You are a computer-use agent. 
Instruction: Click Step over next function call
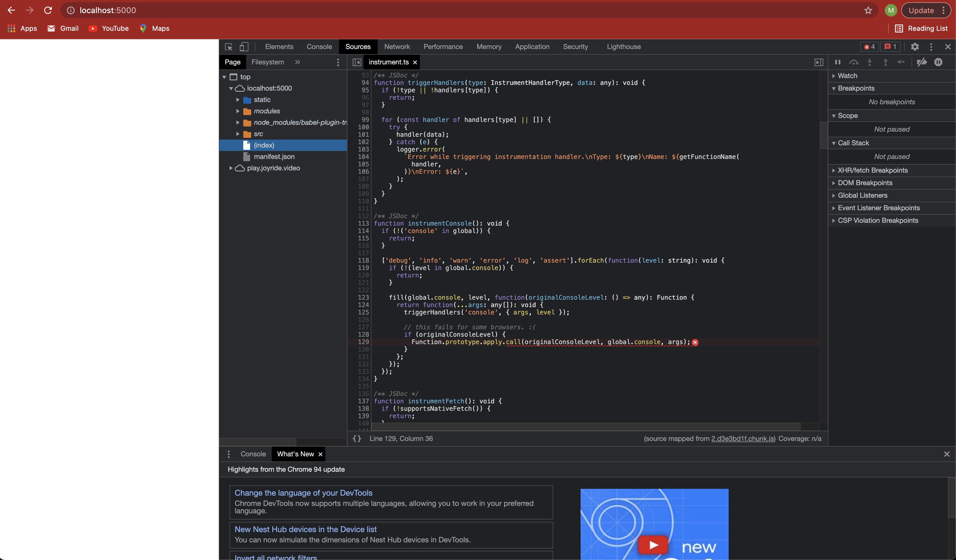click(853, 62)
